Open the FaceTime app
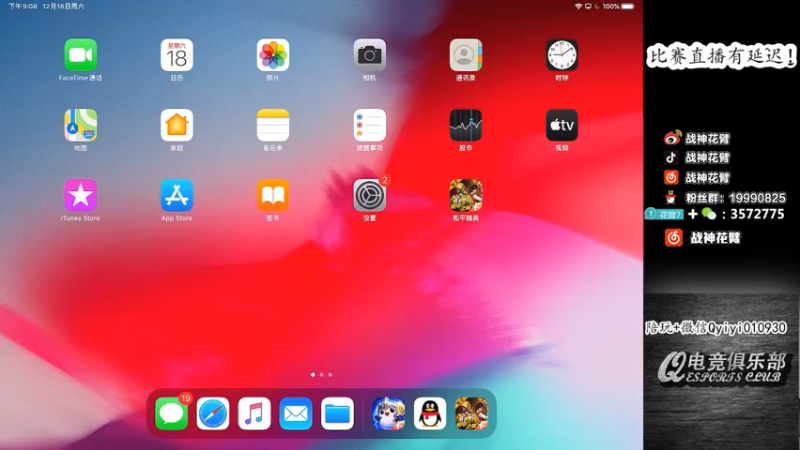Viewport: 800px width, 450px height. 81,55
